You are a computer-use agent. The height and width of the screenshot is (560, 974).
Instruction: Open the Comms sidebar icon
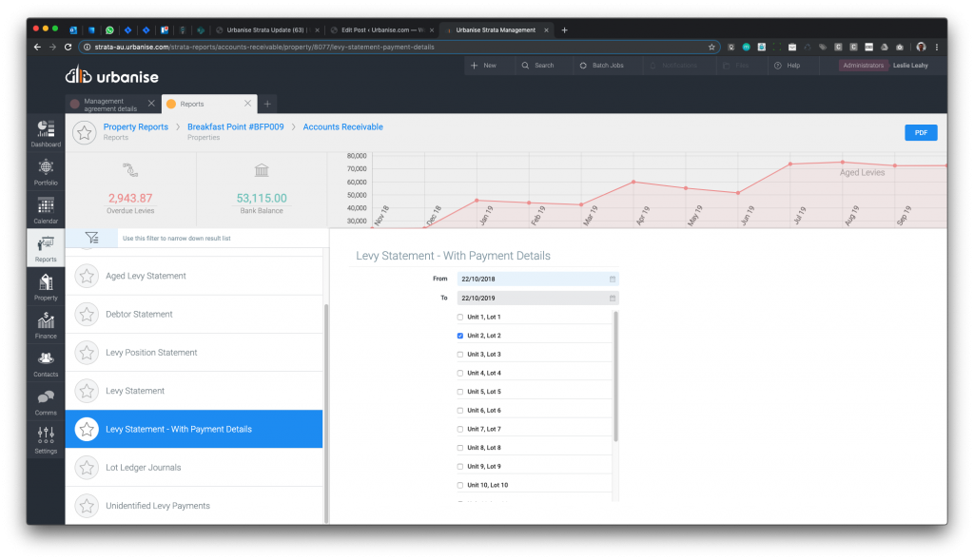(x=45, y=399)
